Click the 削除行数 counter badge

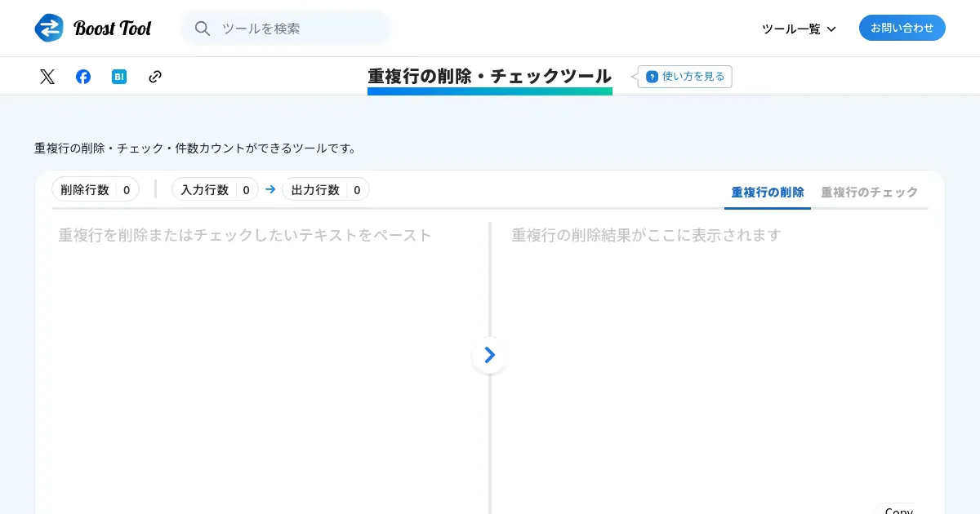(x=96, y=189)
